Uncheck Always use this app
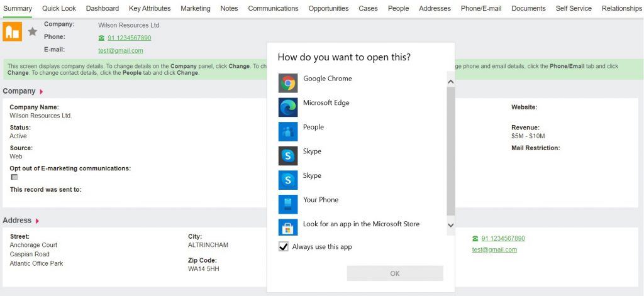This screenshot has height=296, width=644. click(x=284, y=247)
